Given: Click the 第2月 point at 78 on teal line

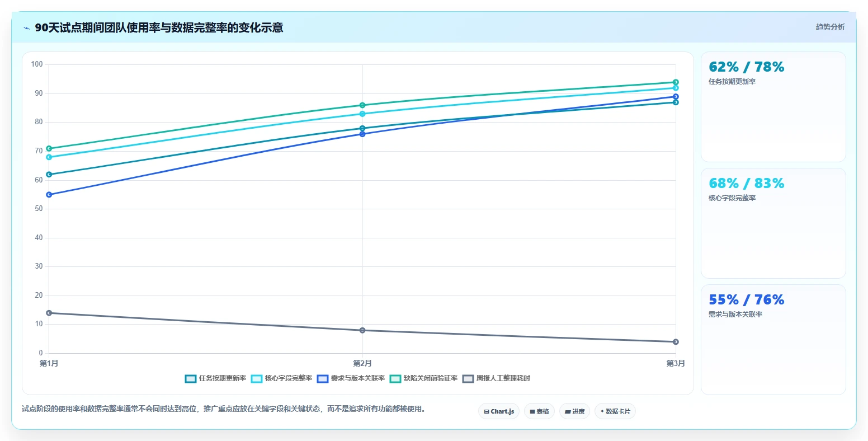Looking at the screenshot, I should (x=362, y=128).
